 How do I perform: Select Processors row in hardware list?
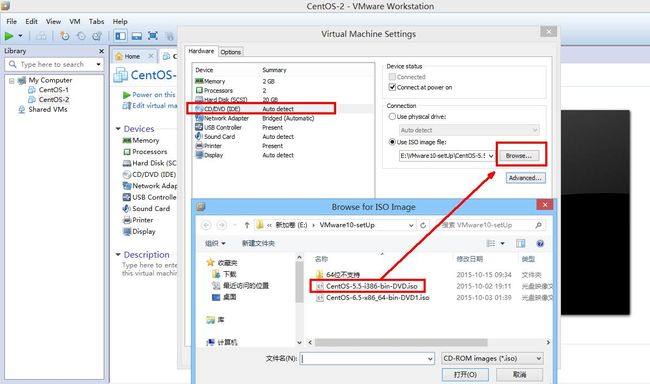coord(284,90)
